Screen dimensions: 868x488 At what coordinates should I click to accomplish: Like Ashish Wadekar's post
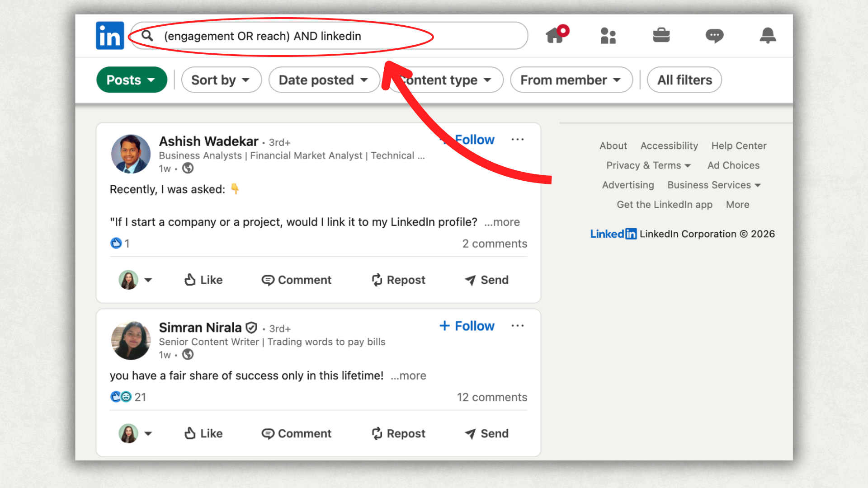203,280
